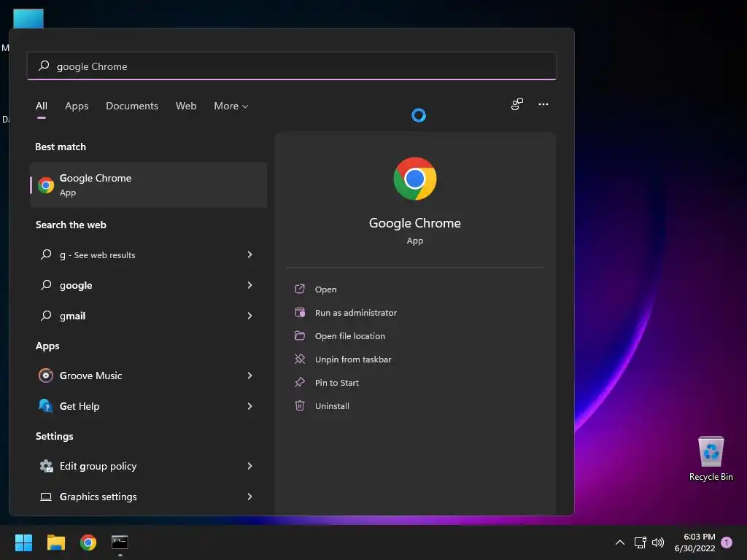Open the Recycle Bin desktop icon
The width and height of the screenshot is (747, 560).
(711, 459)
